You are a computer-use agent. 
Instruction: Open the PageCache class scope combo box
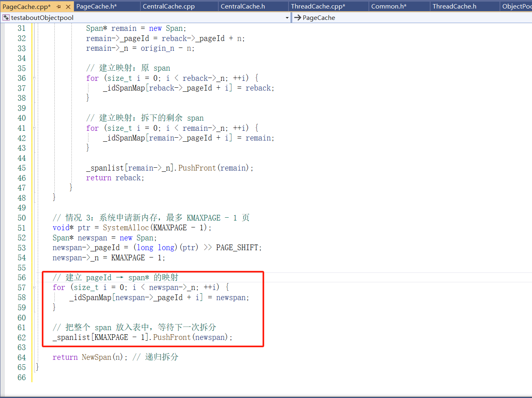412,18
